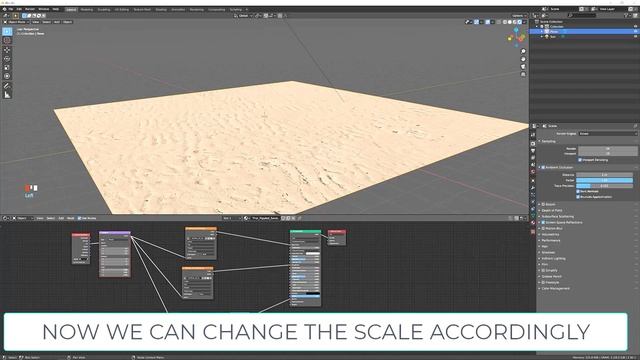Adjust the Trace Precision slider
Viewport: 640px width, 360px height.
click(x=604, y=186)
